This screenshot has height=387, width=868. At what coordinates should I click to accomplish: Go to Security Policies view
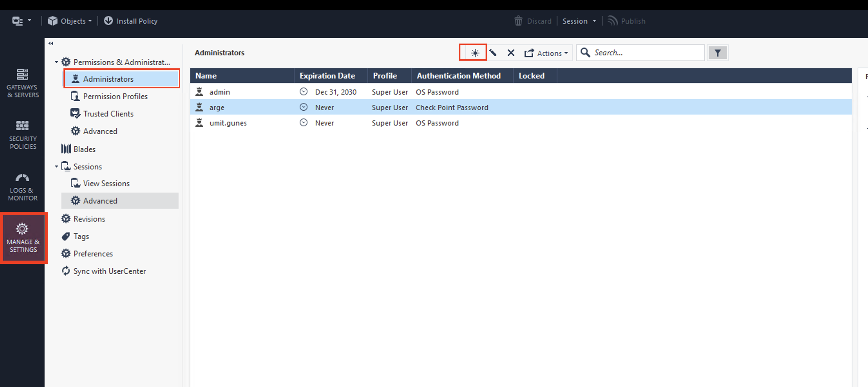(x=23, y=134)
